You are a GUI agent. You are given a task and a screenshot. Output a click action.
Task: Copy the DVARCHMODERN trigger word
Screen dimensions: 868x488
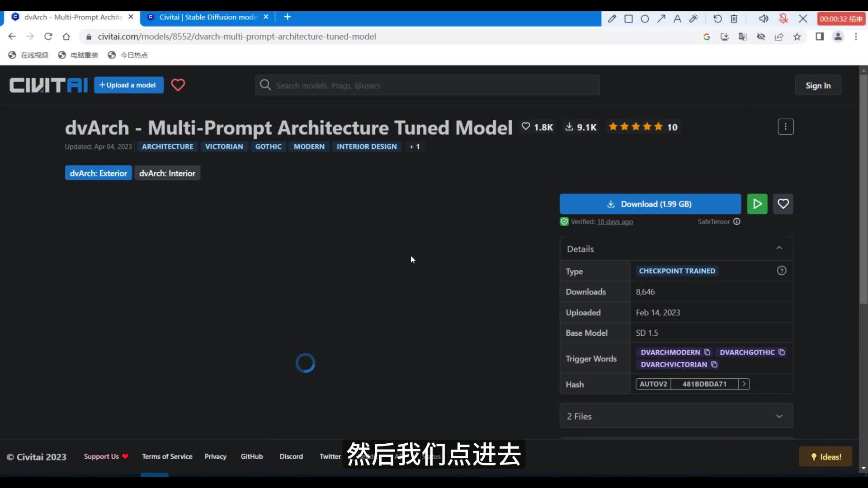tap(707, 352)
